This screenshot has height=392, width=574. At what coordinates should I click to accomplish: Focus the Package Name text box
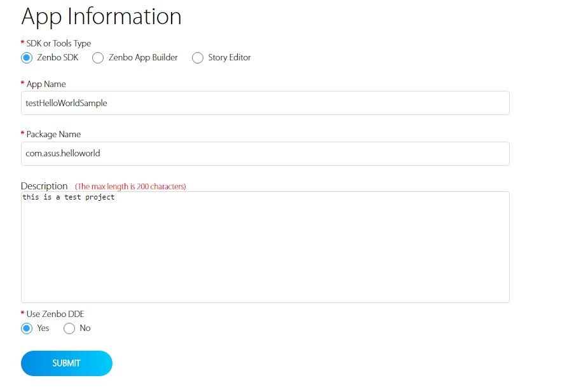click(x=265, y=154)
